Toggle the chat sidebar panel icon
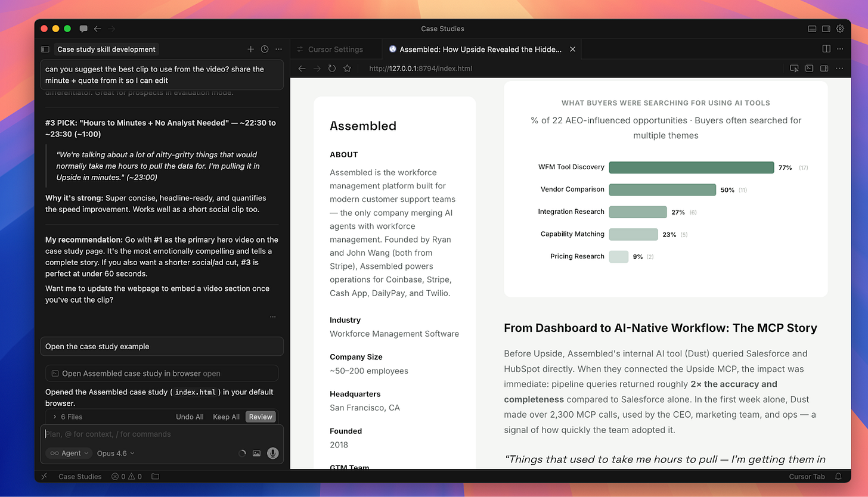The height and width of the screenshot is (497, 868). pyautogui.click(x=45, y=49)
